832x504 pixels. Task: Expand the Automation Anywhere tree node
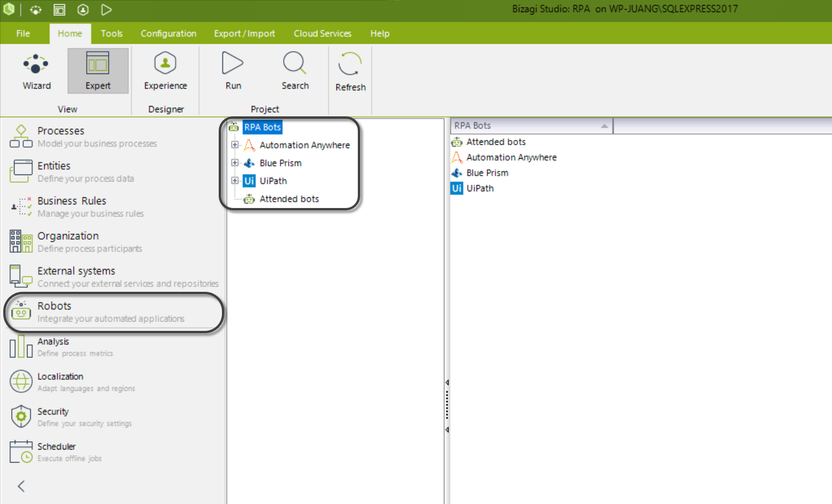[x=235, y=145]
